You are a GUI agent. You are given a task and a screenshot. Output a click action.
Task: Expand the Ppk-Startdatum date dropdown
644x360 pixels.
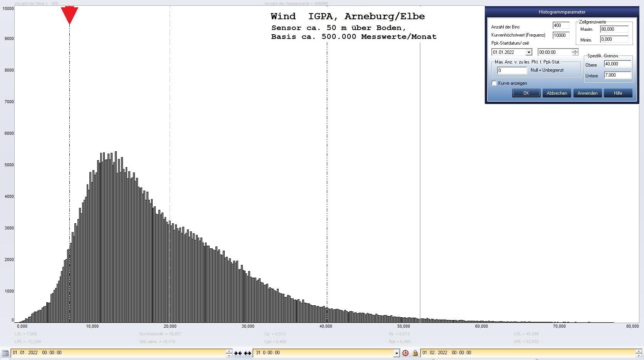coord(529,52)
